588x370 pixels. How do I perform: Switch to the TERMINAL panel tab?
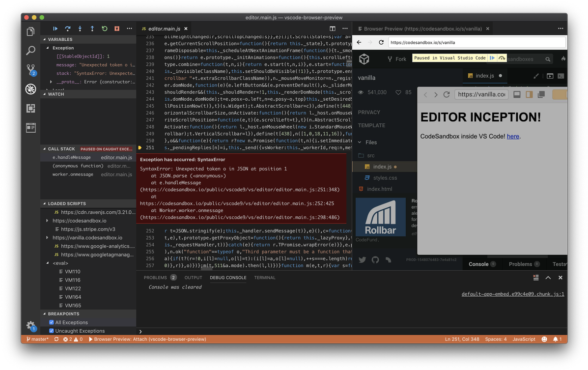[265, 278]
